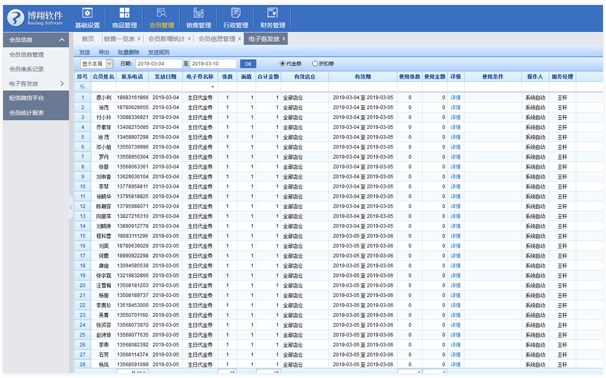Open 详情 link in row 20
Image resolution: width=606 pixels, height=378 pixels.
click(456, 286)
